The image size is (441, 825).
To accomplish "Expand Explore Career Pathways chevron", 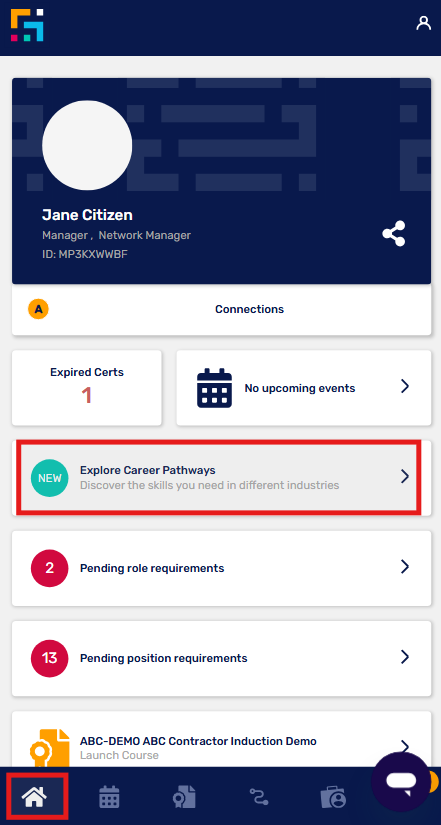I will pos(405,477).
